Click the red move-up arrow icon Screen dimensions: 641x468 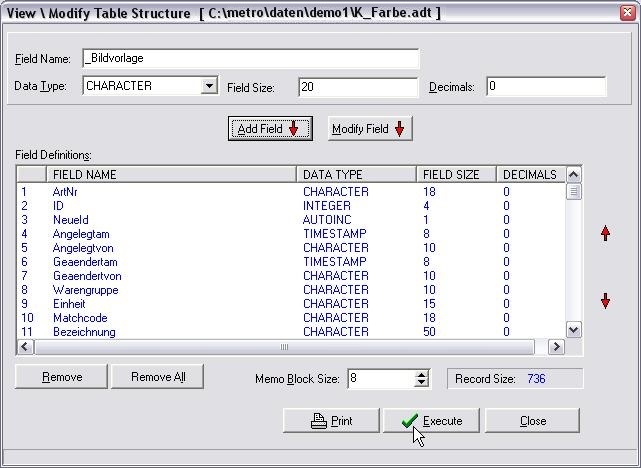[x=605, y=233]
